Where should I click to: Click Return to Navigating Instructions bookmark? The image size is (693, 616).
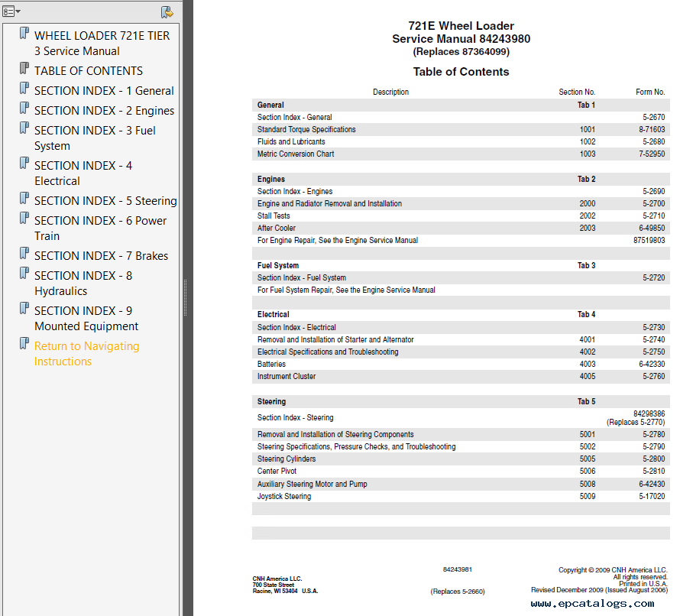tap(86, 354)
